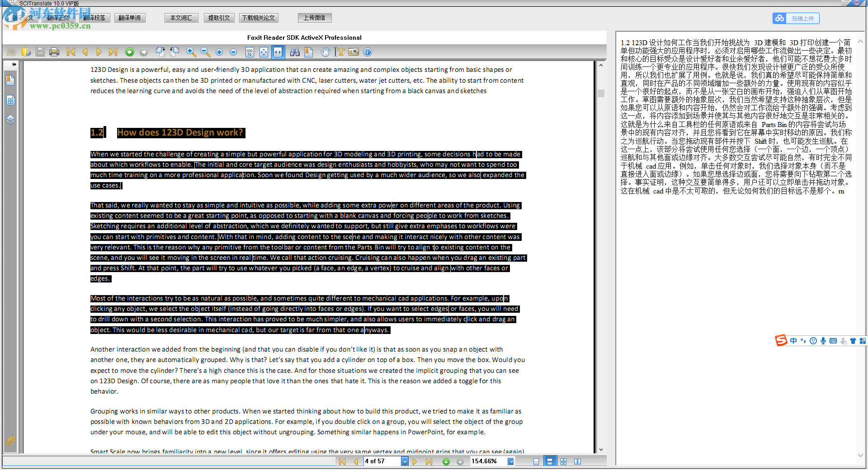Jump to last page in the top toolbar
The image size is (868, 470).
click(x=113, y=52)
